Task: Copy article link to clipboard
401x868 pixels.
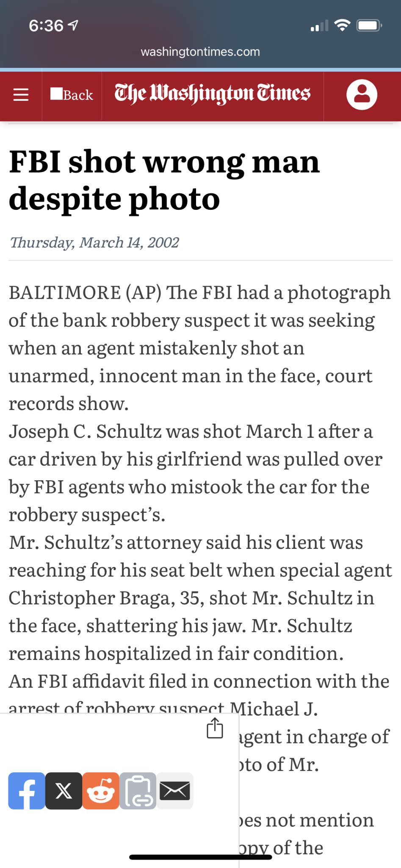Action: (x=138, y=791)
